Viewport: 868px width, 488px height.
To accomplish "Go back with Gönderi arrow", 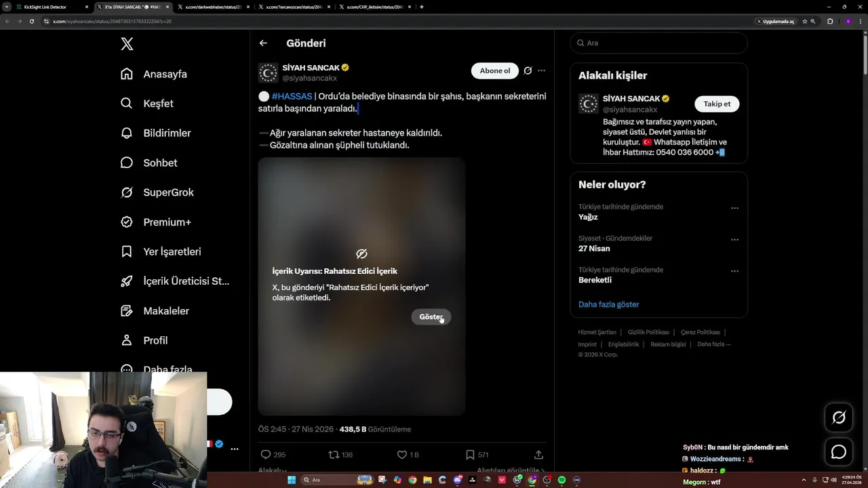I will pyautogui.click(x=263, y=43).
